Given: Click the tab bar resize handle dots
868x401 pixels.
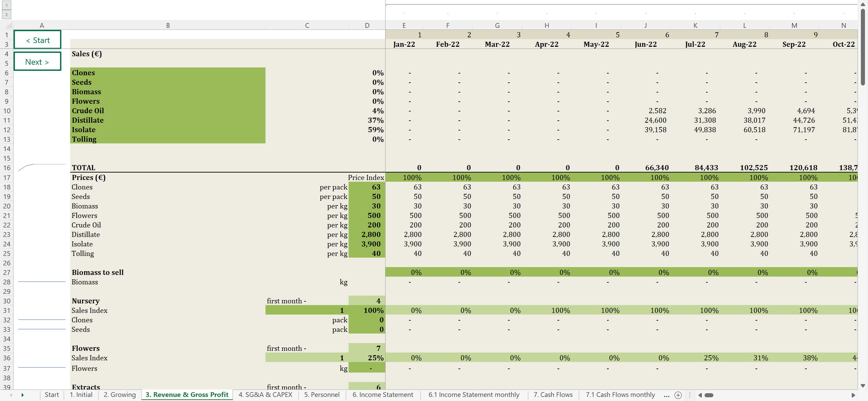Looking at the screenshot, I should click(689, 395).
